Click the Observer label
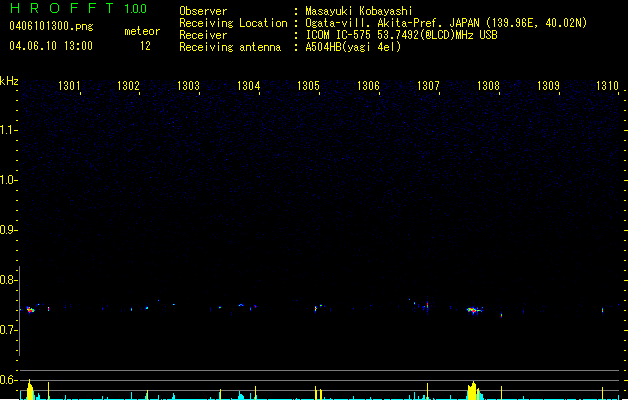Viewport: 629px width, 400px height. click(x=203, y=11)
